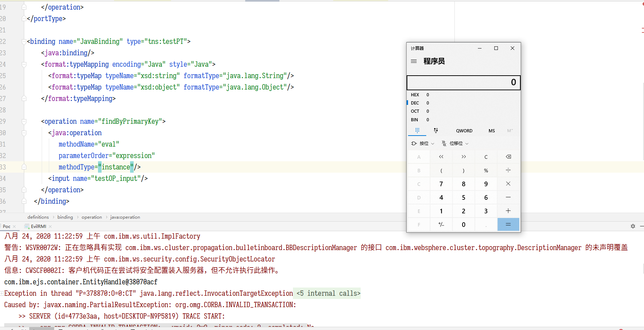Expand the 位移位 bit shift dropdown
Screen dimensions: 644x330
click(x=456, y=143)
